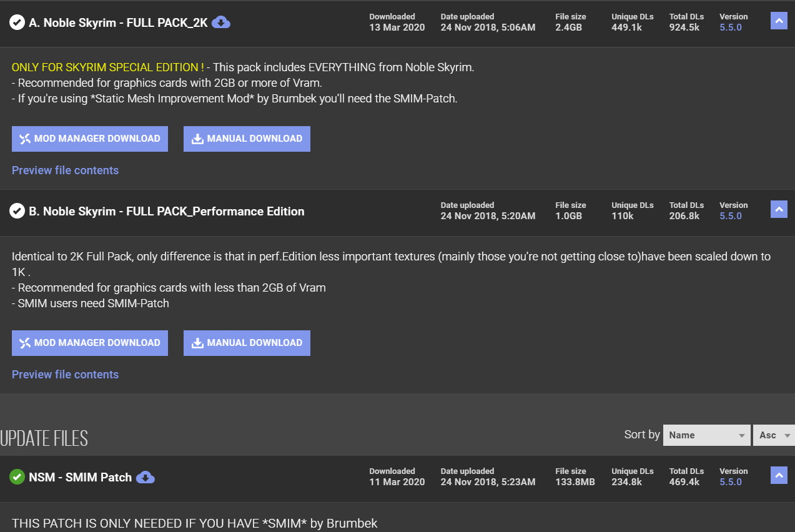Click the 206.8k total downloads value
Image resolution: width=795 pixels, height=532 pixels.
(x=684, y=216)
